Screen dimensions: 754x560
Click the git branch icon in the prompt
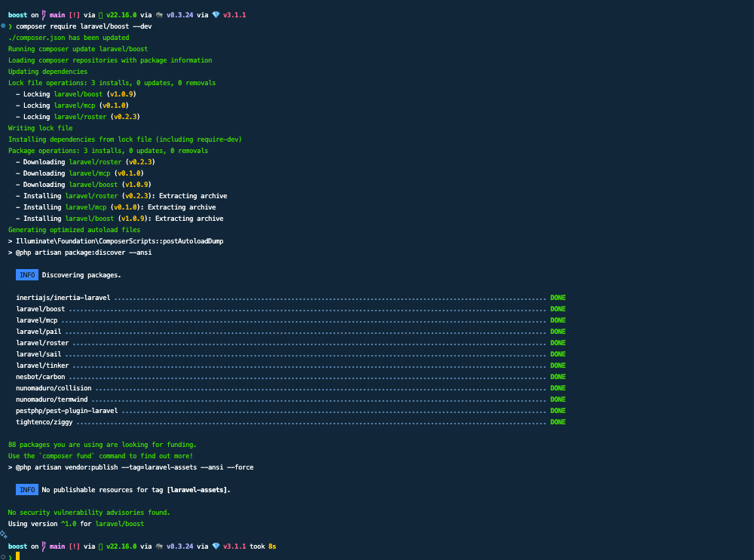click(x=44, y=14)
